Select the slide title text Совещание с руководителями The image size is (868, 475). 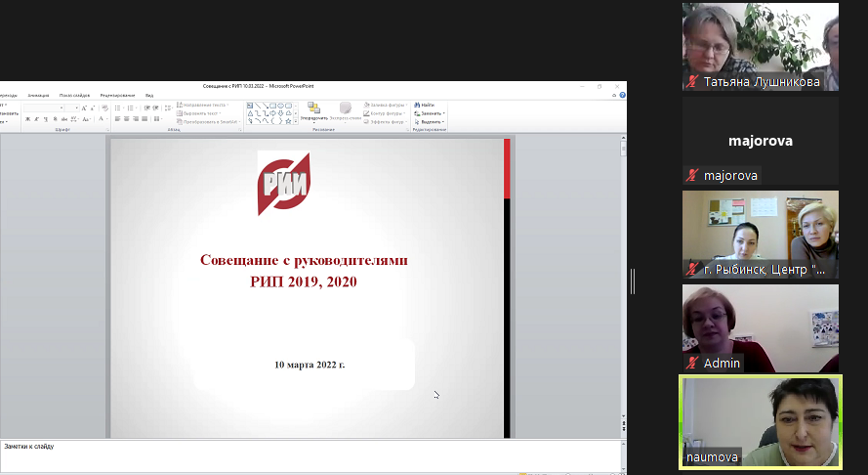(x=304, y=260)
